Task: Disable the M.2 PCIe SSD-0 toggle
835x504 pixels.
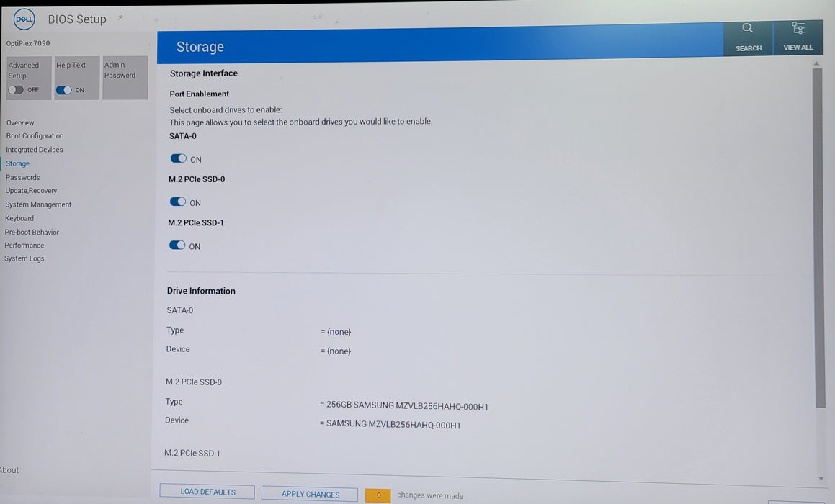Action: coord(178,202)
